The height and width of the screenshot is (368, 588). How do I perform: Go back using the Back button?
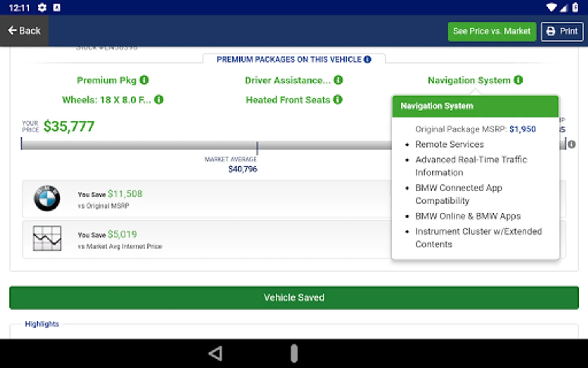(x=24, y=31)
